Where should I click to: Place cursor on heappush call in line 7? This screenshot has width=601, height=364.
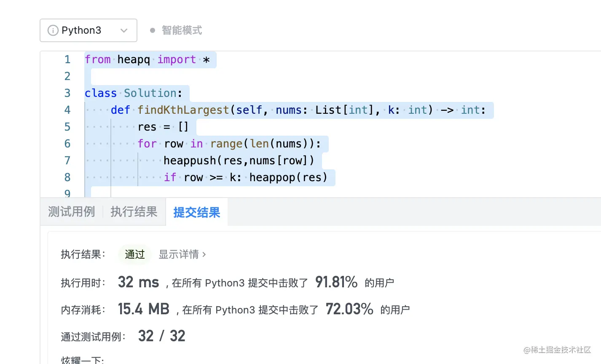(x=190, y=161)
